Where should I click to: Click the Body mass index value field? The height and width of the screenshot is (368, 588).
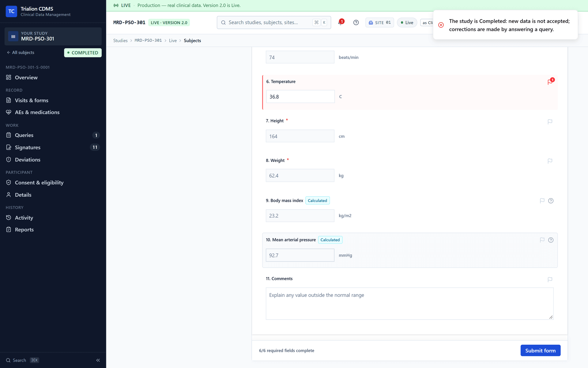300,216
